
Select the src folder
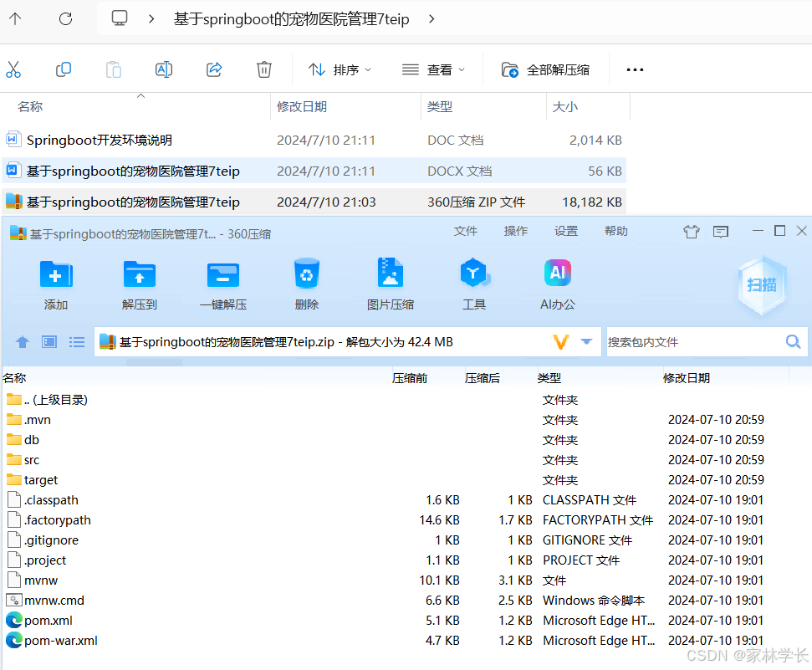[23, 460]
